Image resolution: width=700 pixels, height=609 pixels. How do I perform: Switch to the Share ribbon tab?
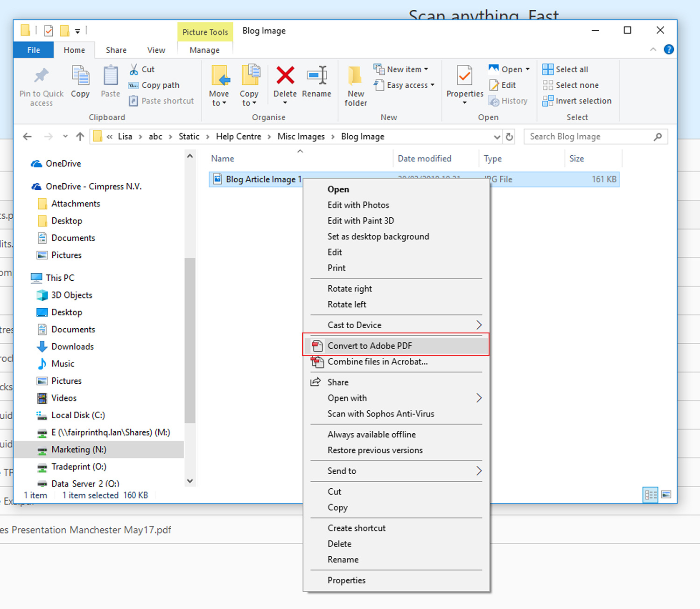click(x=116, y=50)
